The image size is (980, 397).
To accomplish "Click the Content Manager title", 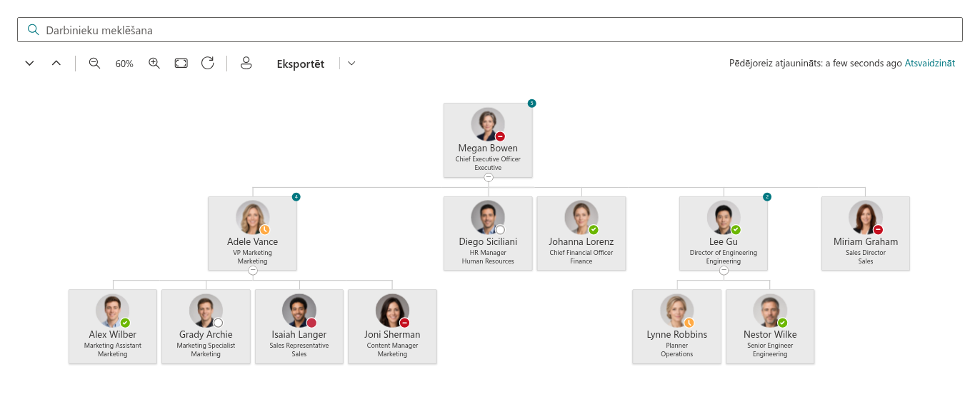I will click(x=393, y=346).
